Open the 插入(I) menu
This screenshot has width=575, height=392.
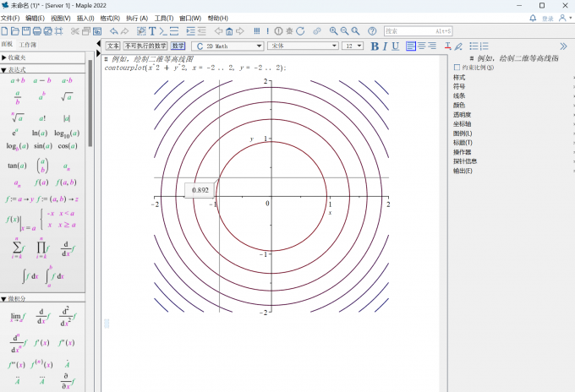click(85, 18)
